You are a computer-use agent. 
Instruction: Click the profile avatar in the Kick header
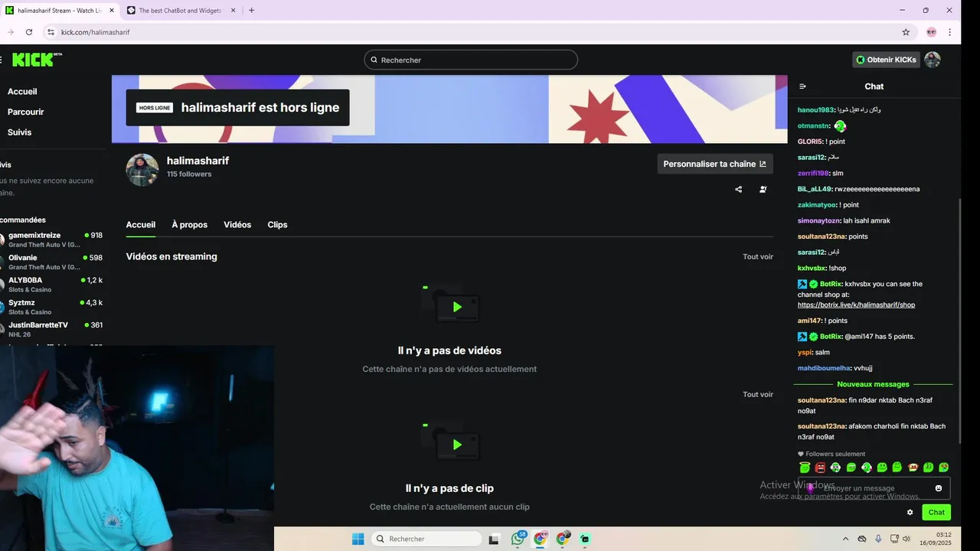pyautogui.click(x=932, y=60)
